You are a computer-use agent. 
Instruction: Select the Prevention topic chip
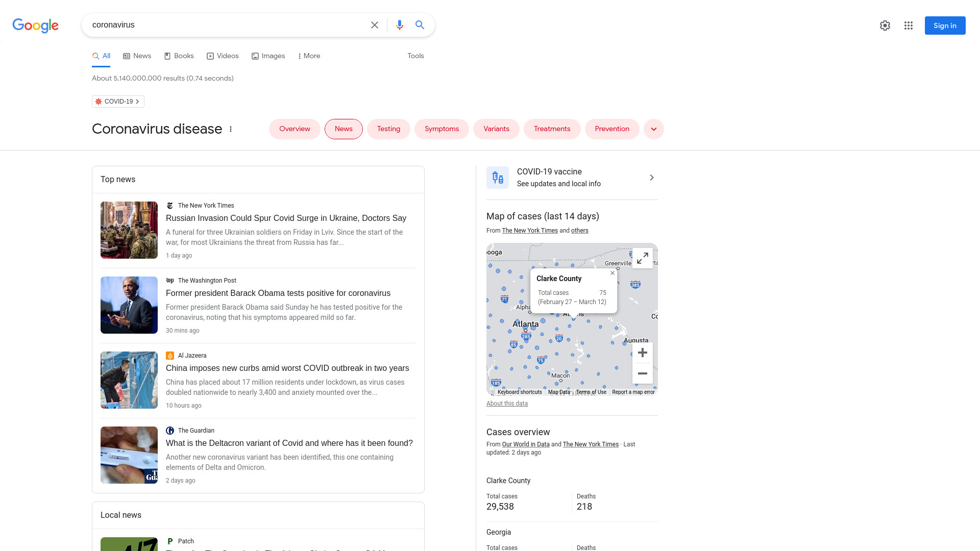coord(612,129)
